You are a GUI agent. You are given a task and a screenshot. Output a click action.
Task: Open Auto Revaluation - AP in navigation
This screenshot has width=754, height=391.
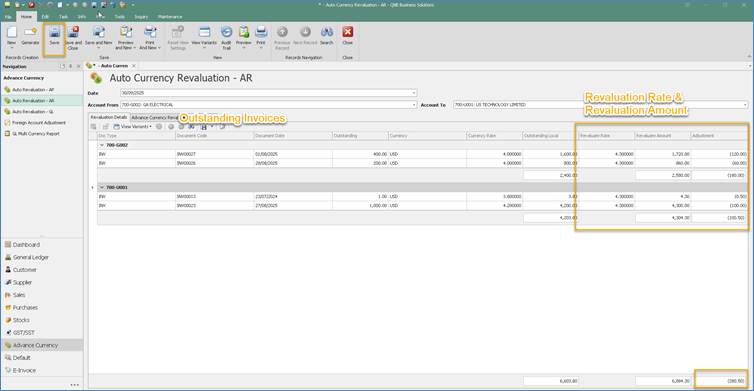[33, 90]
